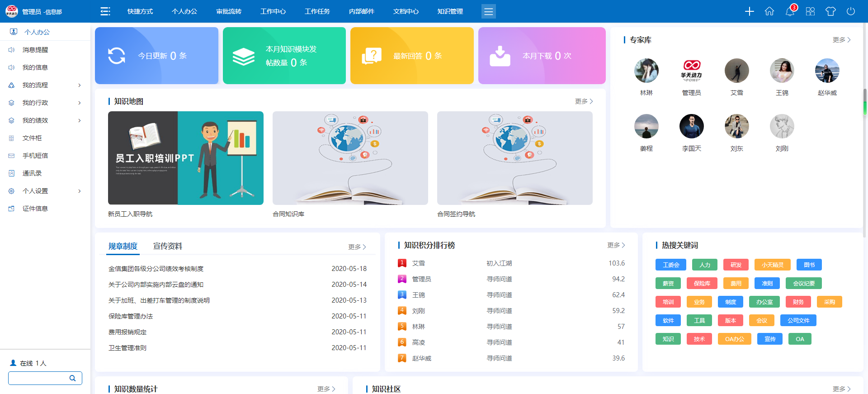Open the app grid icon

click(810, 11)
